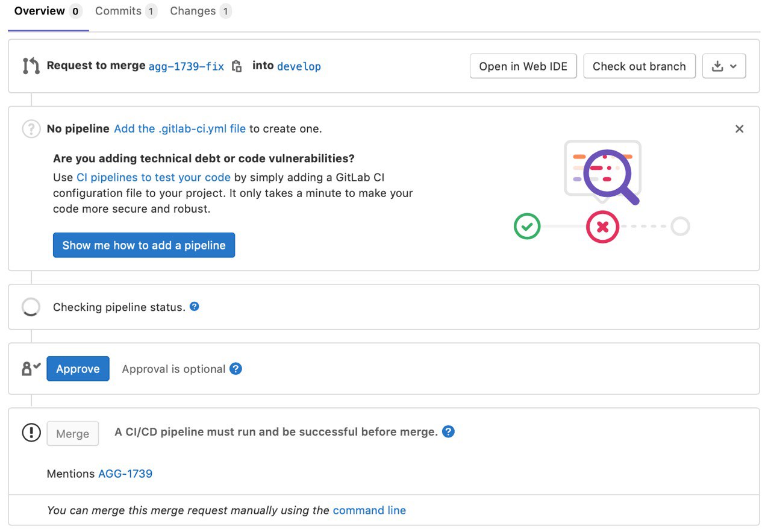
Task: Click the approval person-check icon
Action: pos(31,369)
